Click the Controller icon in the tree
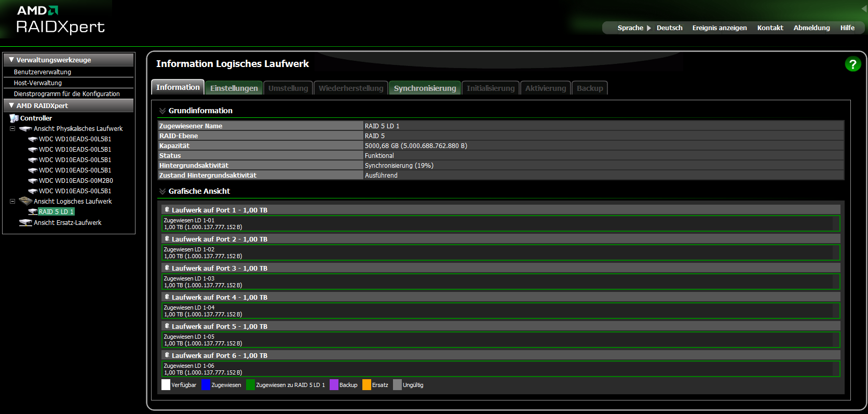This screenshot has height=414, width=868. point(14,118)
